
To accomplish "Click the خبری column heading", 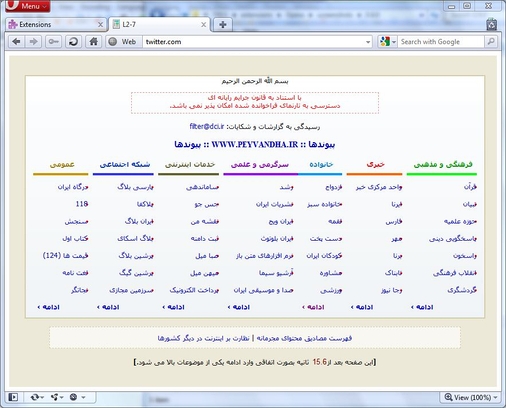I will [x=375, y=164].
